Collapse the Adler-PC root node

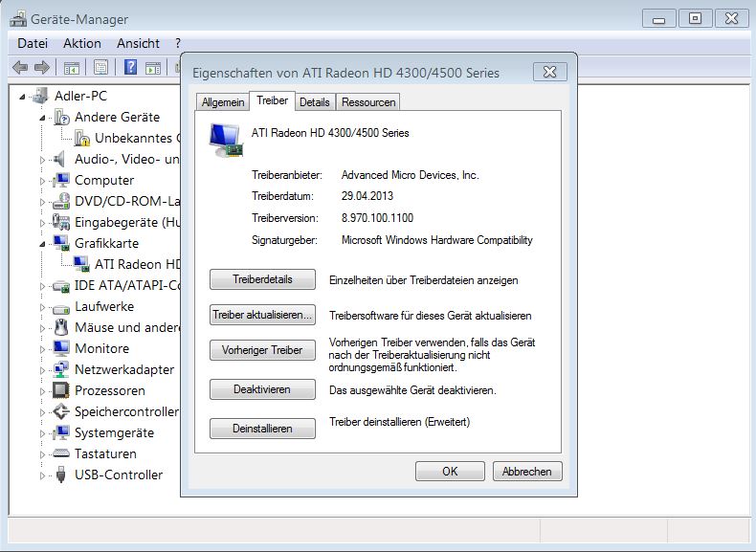click(22, 97)
